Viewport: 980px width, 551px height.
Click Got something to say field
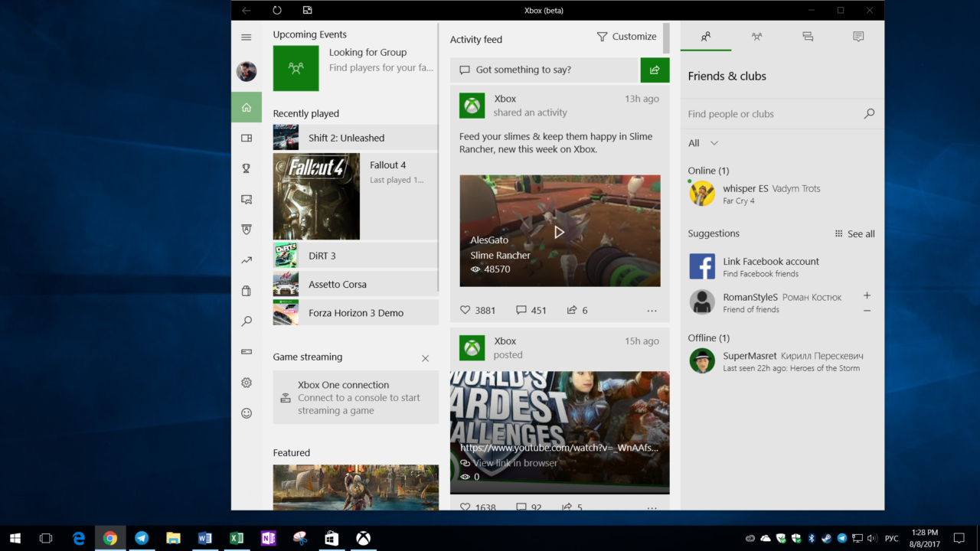544,70
